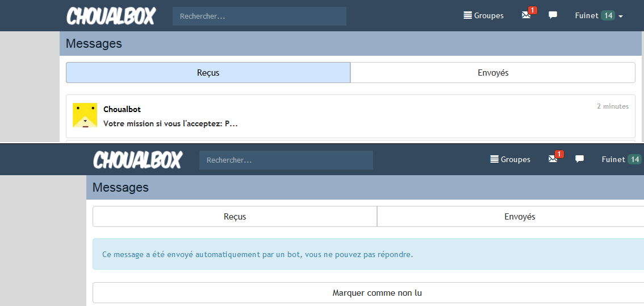This screenshot has height=306, width=644.
Task: Open the message 'Votre mission si vous l'acceptez'
Action: [170, 123]
